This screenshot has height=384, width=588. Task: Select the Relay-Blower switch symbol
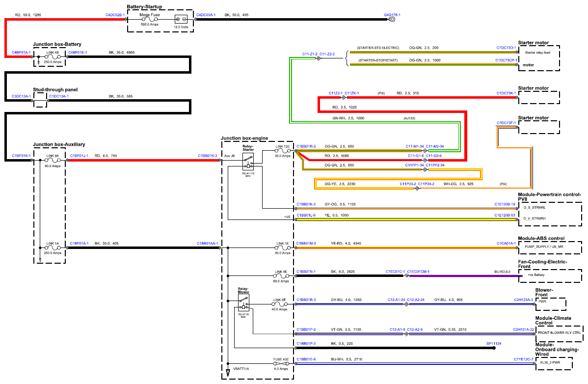[x=243, y=303]
